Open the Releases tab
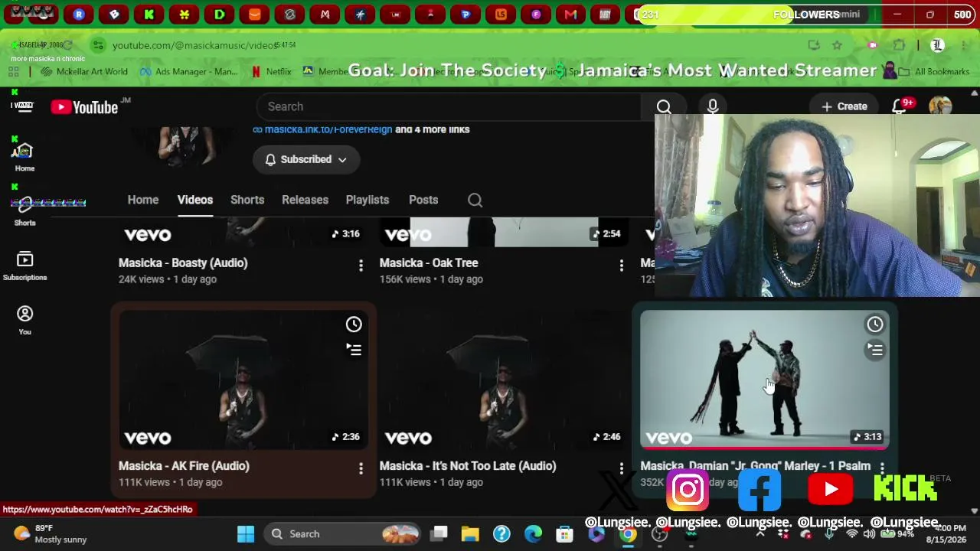This screenshot has width=980, height=551. [305, 200]
